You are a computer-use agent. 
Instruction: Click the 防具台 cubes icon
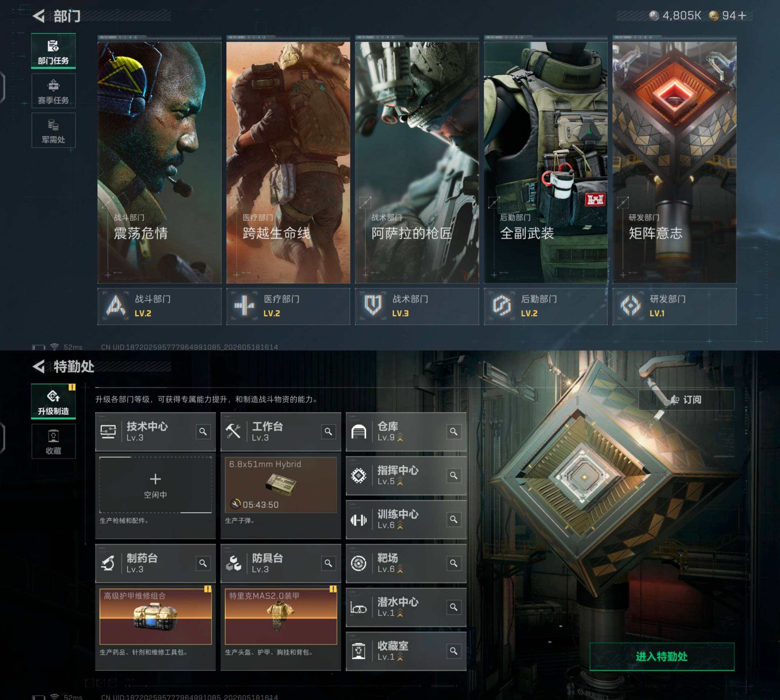click(x=233, y=563)
